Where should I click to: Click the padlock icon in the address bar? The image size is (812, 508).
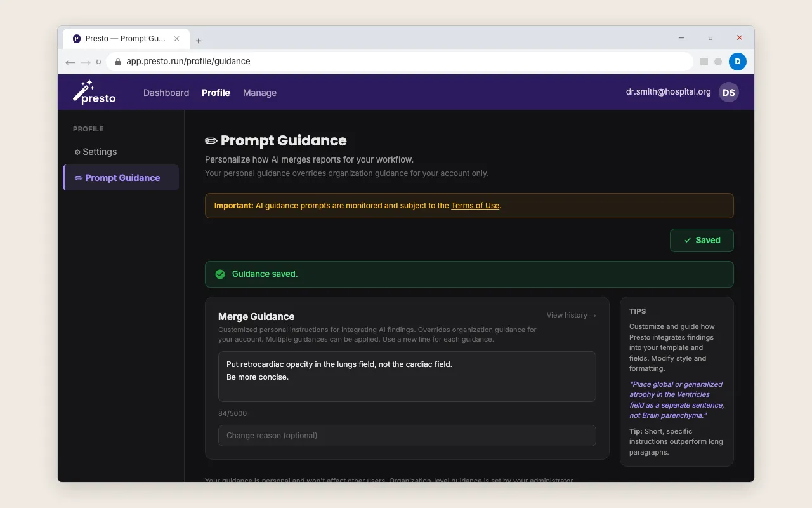point(117,62)
